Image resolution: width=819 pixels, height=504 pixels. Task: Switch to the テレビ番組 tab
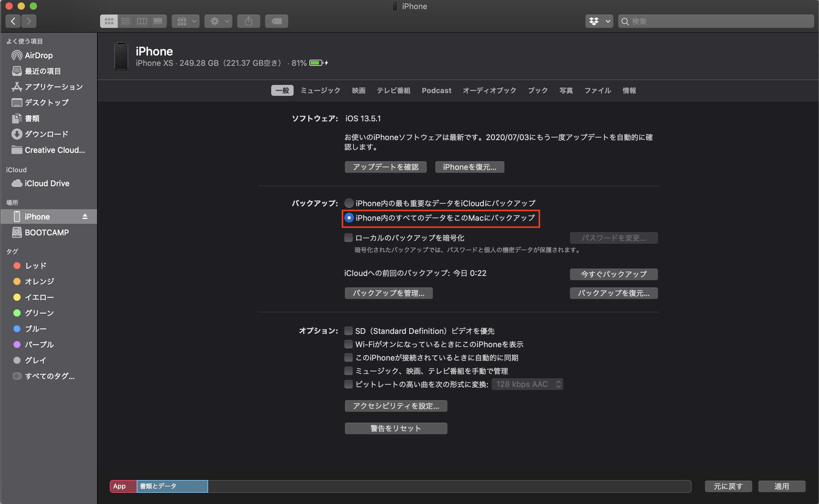[x=393, y=90]
